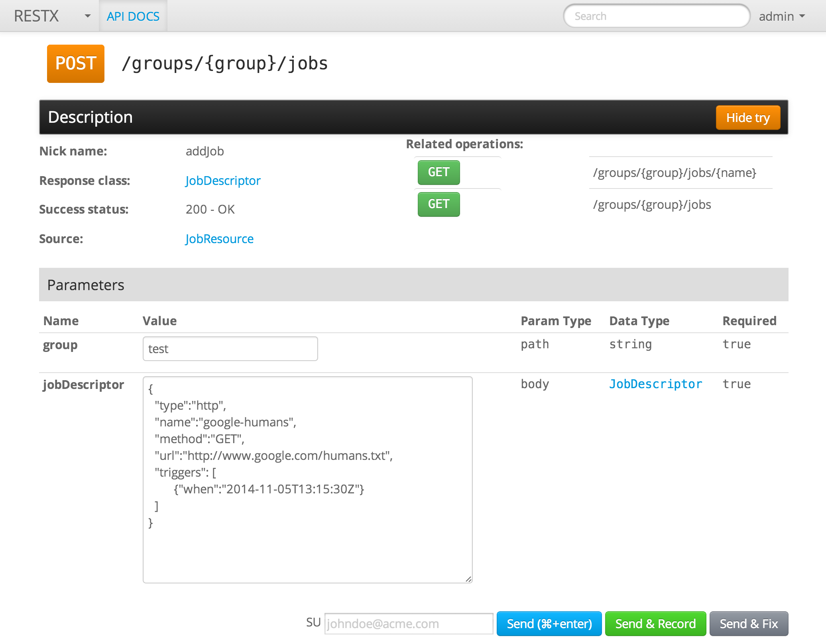The width and height of the screenshot is (826, 644).
Task: Focus the Search field
Action: [x=656, y=16]
